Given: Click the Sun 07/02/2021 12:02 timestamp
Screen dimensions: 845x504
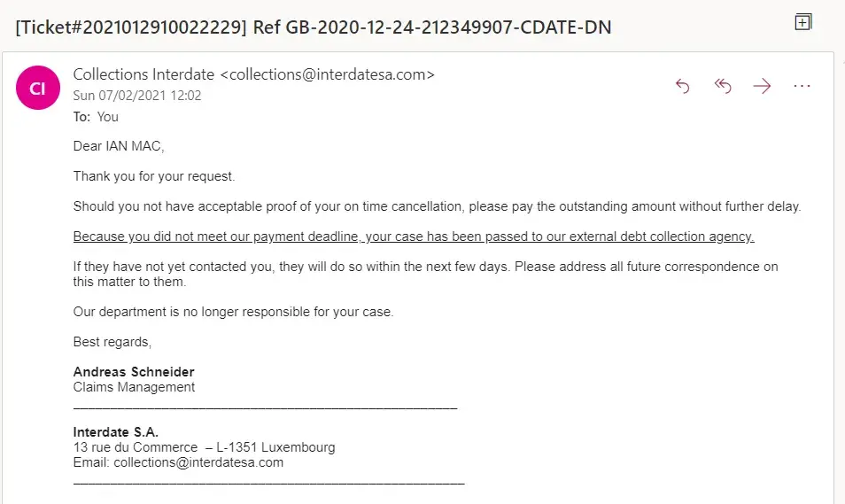Looking at the screenshot, I should [137, 96].
